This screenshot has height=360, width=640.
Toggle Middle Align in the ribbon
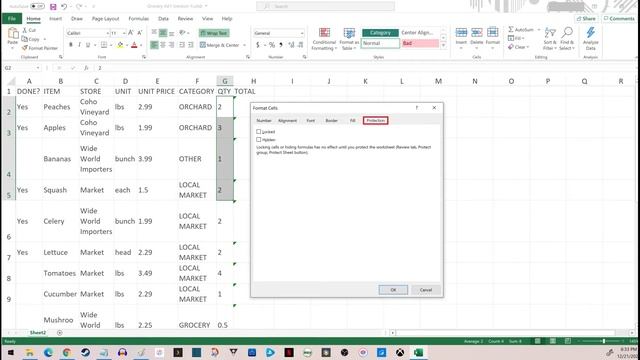pos(163,33)
